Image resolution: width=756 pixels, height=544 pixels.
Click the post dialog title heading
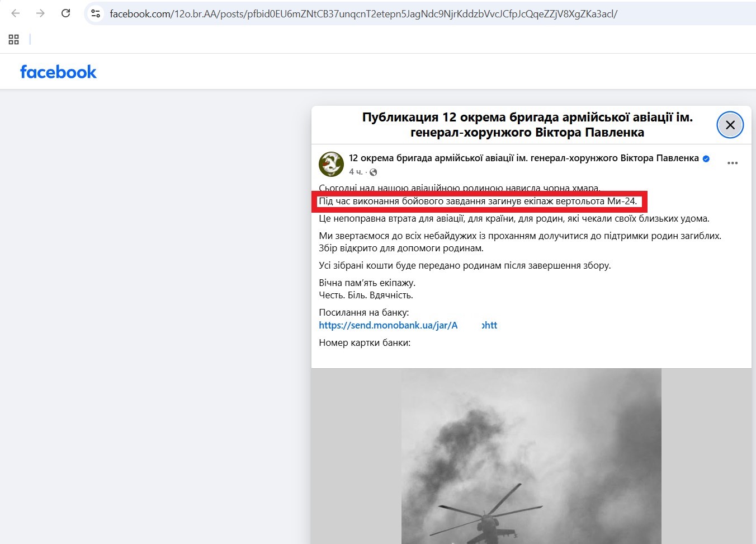coord(528,125)
